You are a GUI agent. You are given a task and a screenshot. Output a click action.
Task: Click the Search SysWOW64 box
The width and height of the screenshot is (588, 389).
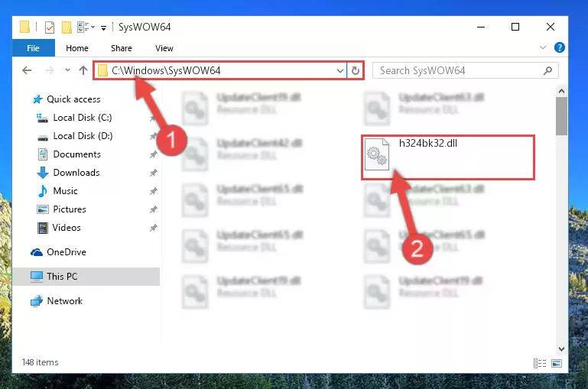point(466,70)
